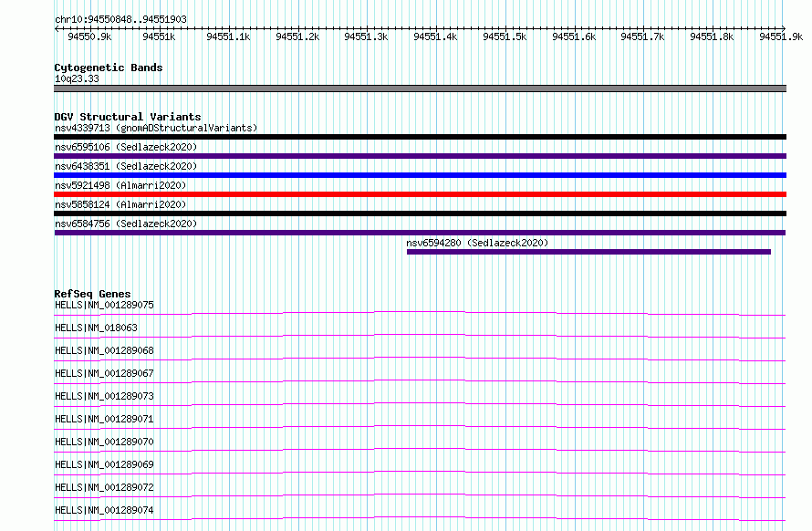Click the 94551.3k ruler tick label
This screenshot has height=531, width=812.
point(366,36)
